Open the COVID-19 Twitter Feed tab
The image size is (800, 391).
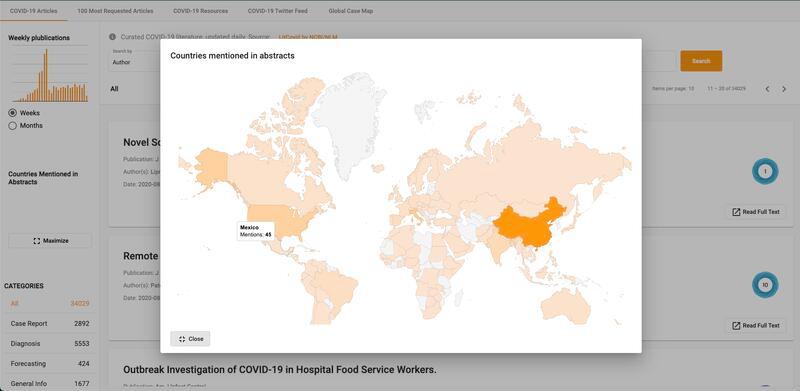[x=278, y=11]
